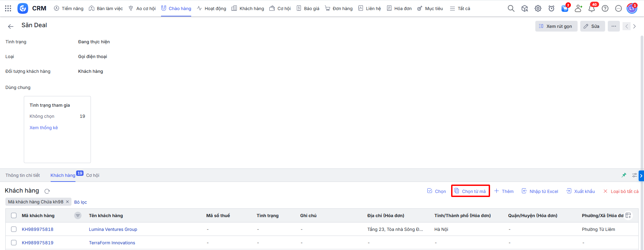Open the column filter icon on Mã khách hàng
Image resolution: width=644 pixels, height=250 pixels.
click(x=78, y=215)
